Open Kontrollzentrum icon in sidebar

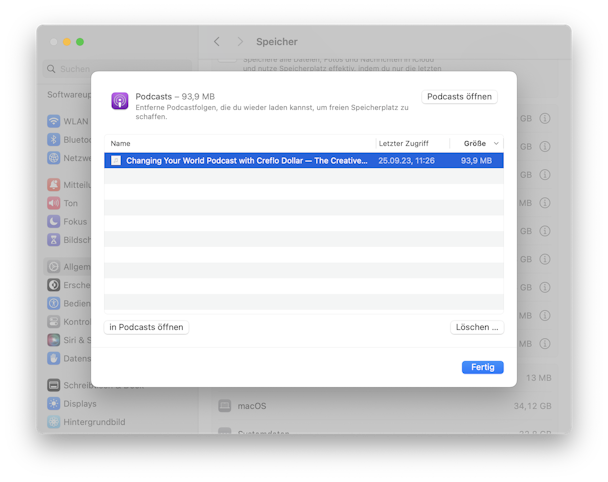pos(54,321)
